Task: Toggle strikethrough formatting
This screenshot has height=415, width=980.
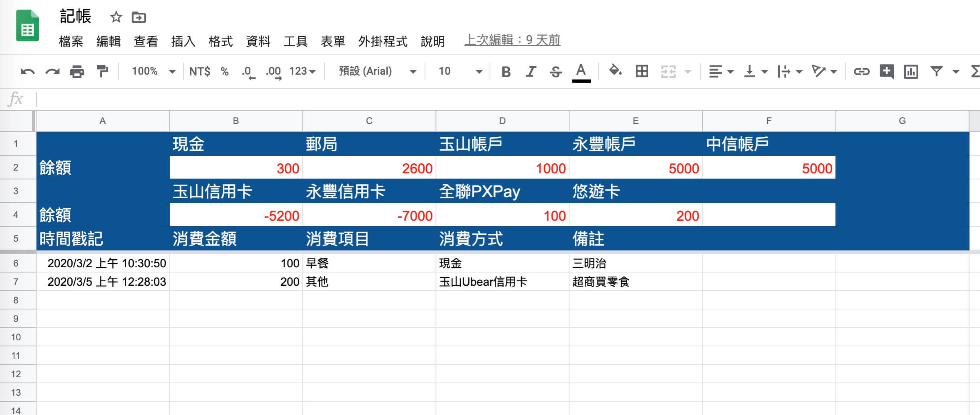Action: coord(556,72)
